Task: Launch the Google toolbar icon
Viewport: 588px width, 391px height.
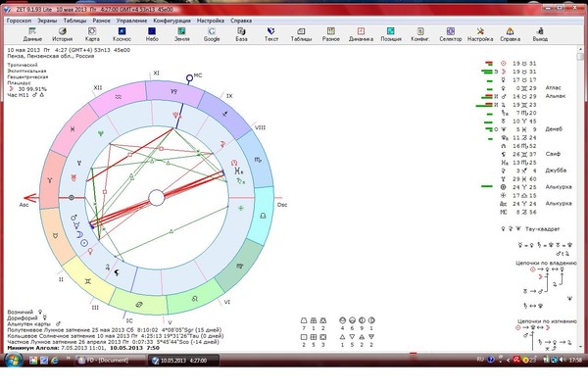Action: 212,34
